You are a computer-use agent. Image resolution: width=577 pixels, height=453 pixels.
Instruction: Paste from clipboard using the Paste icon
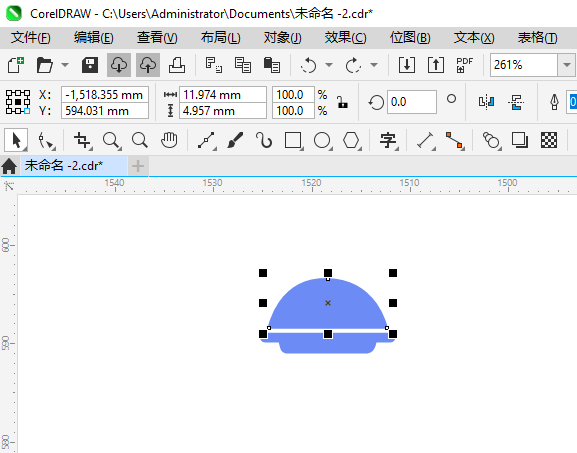272,65
